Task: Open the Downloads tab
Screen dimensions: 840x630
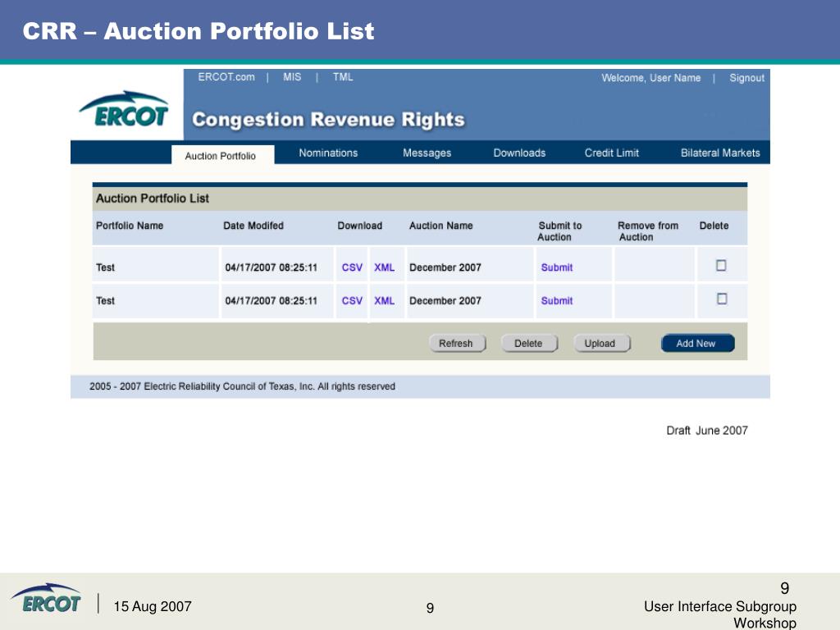Action: coord(519,153)
